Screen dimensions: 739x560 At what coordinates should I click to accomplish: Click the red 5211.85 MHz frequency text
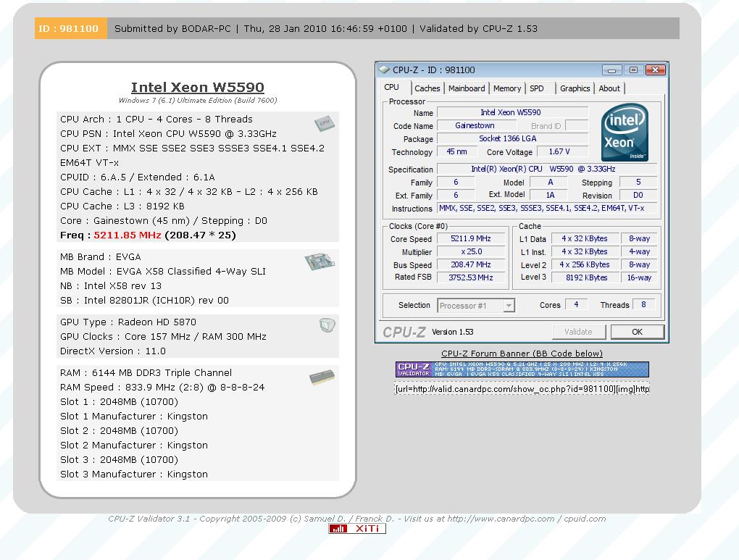(x=128, y=235)
